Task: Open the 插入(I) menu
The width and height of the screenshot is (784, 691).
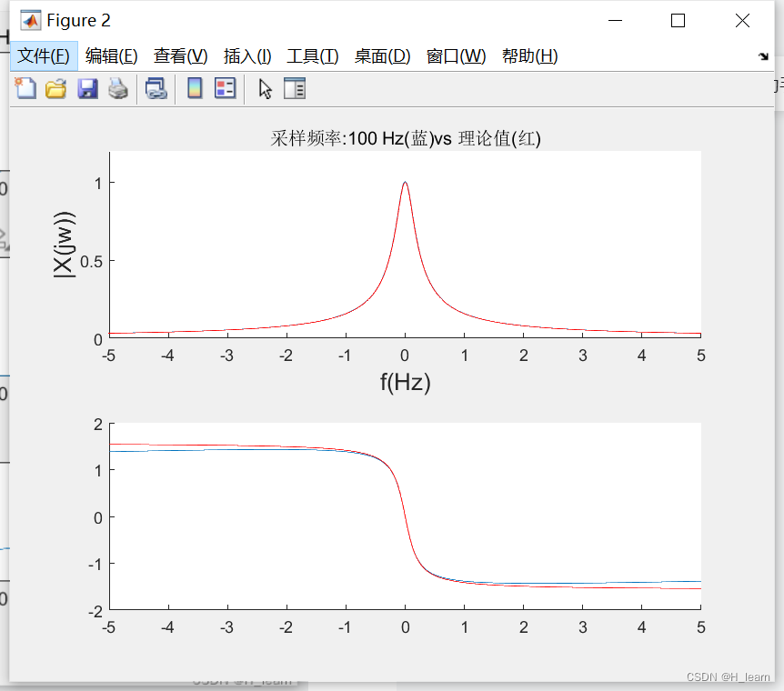Action: pos(247,56)
